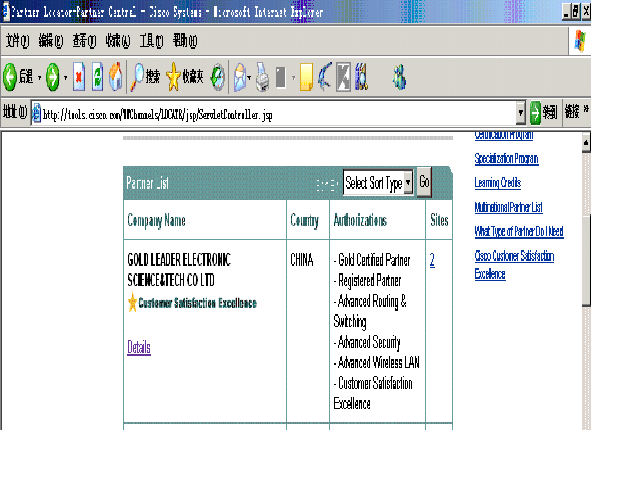Expand the address bar URL dropdown
This screenshot has height=477, width=620.
(521, 113)
